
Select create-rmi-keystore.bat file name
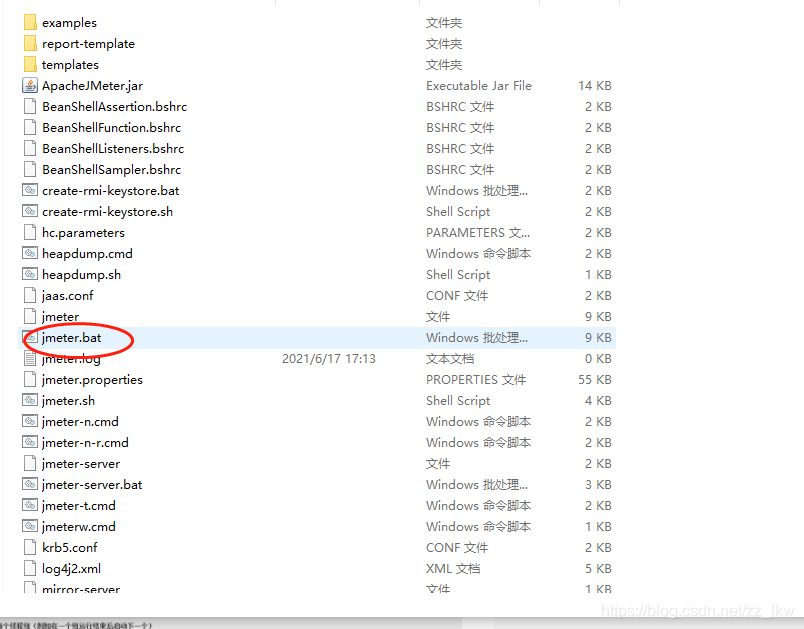[x=111, y=191]
